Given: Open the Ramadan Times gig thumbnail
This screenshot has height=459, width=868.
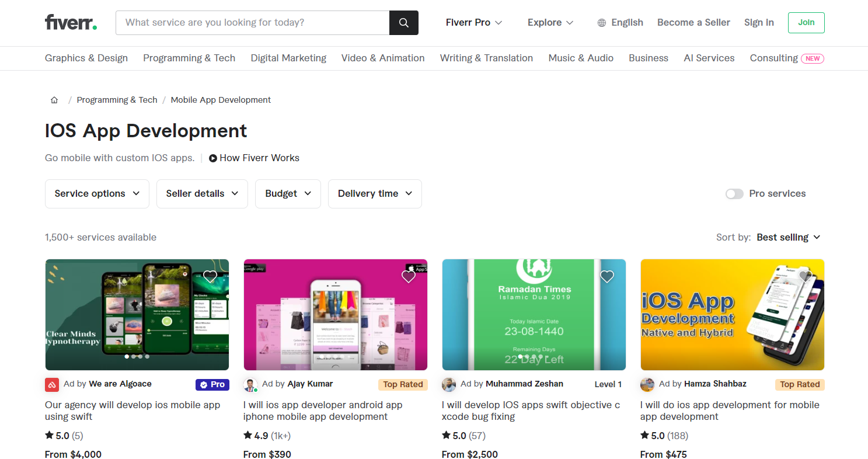Looking at the screenshot, I should tap(534, 315).
